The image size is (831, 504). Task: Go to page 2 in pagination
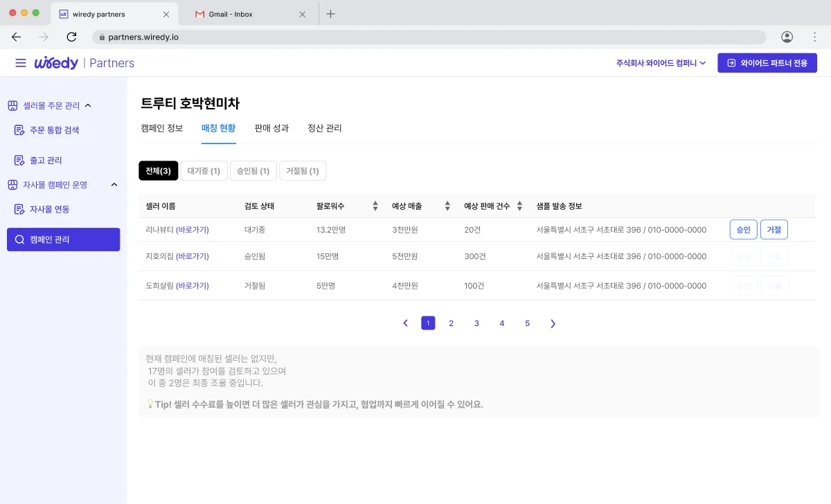[x=452, y=323]
